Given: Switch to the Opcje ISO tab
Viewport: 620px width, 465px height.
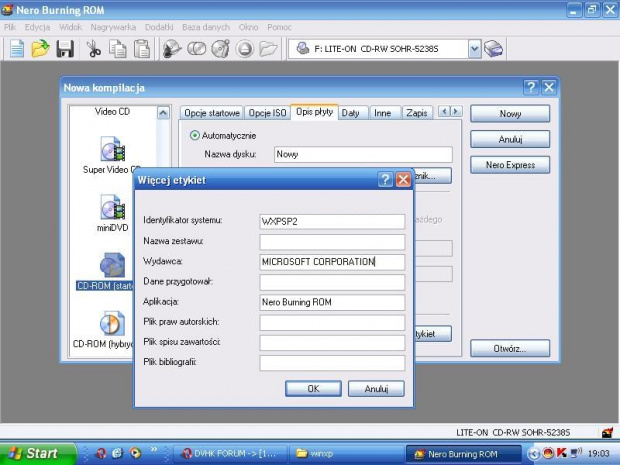Looking at the screenshot, I should [267, 113].
